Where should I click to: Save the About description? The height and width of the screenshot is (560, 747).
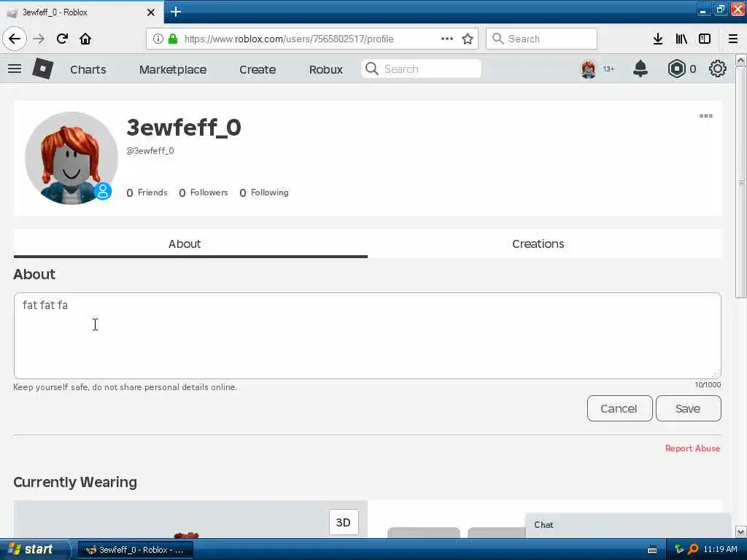[688, 408]
